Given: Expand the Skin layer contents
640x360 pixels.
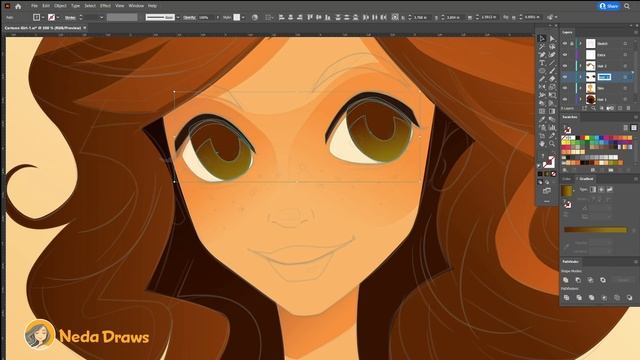Looking at the screenshot, I should 581,88.
